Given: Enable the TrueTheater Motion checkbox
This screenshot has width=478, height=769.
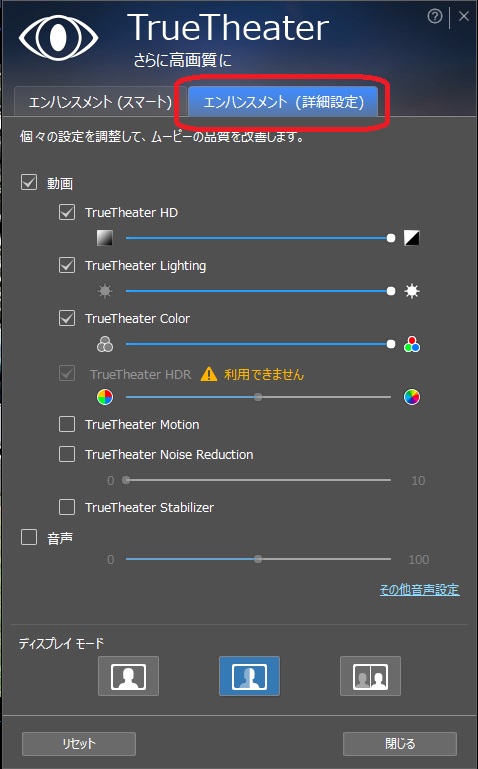Looking at the screenshot, I should pos(67,424).
